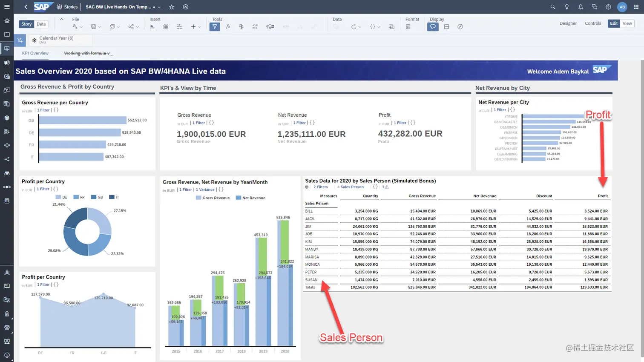The height and width of the screenshot is (362, 644).
Task: Open the curly braces dropdown in Data
Action: tap(375, 26)
